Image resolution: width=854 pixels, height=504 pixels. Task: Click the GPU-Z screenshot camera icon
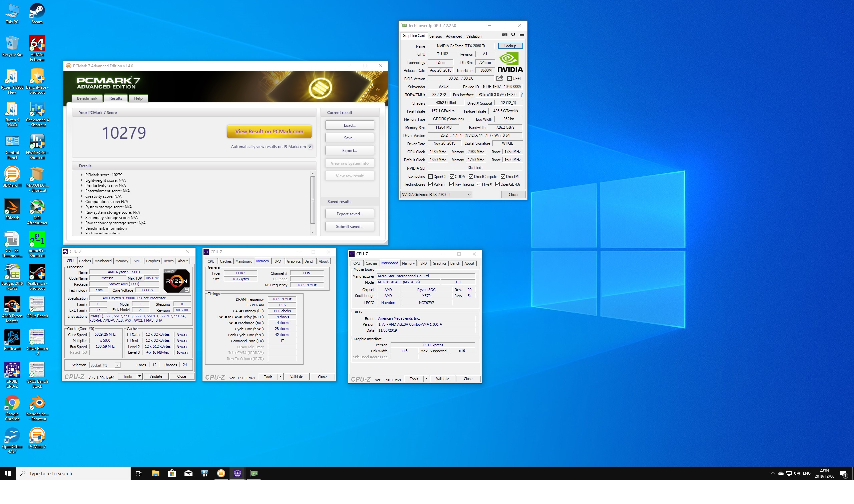click(x=505, y=35)
